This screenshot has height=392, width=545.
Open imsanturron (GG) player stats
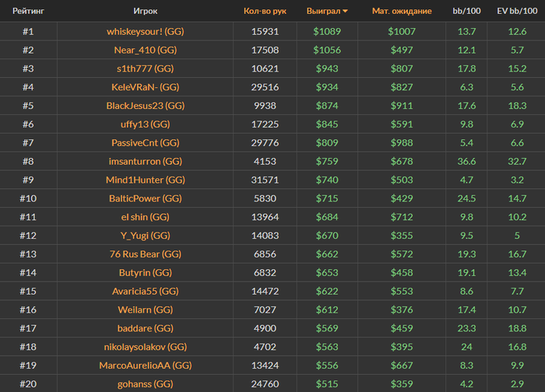coord(145,161)
